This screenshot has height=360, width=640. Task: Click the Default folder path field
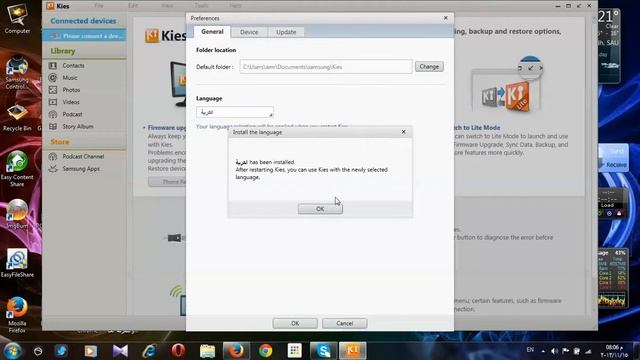[x=326, y=67]
